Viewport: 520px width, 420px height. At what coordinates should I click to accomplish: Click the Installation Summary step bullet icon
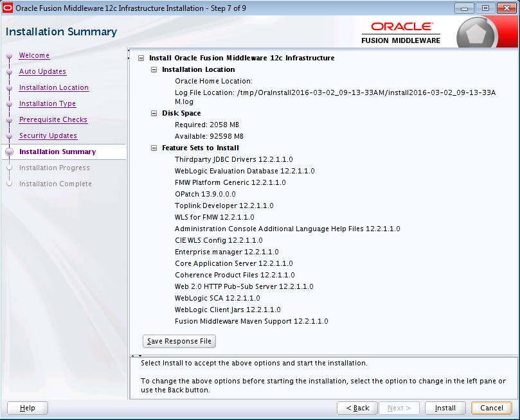click(x=9, y=152)
